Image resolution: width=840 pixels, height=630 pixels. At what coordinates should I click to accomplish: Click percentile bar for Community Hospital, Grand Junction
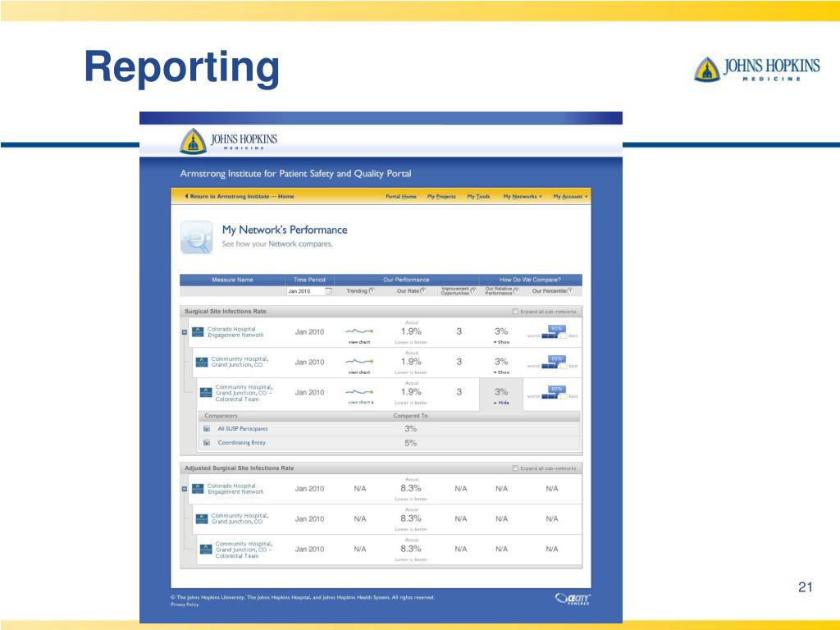pos(554,362)
